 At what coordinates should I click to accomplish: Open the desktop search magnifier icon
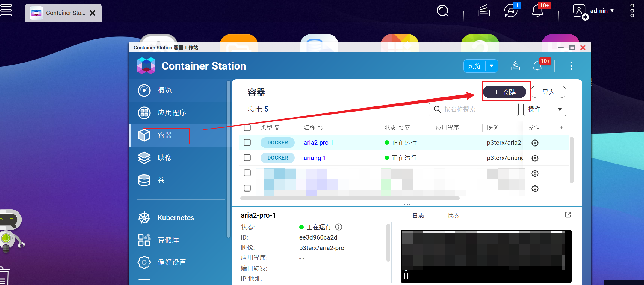click(x=442, y=11)
